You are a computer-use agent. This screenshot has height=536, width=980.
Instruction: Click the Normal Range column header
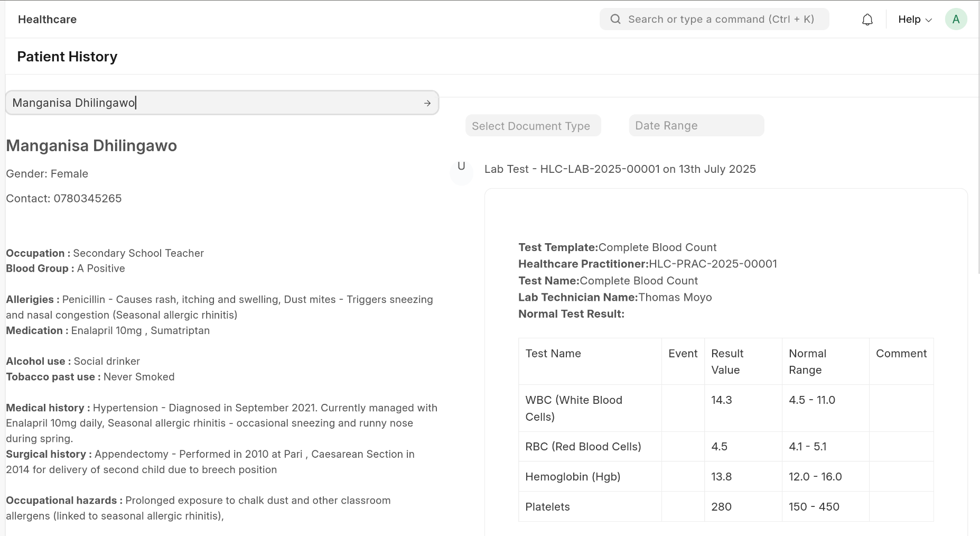click(807, 362)
